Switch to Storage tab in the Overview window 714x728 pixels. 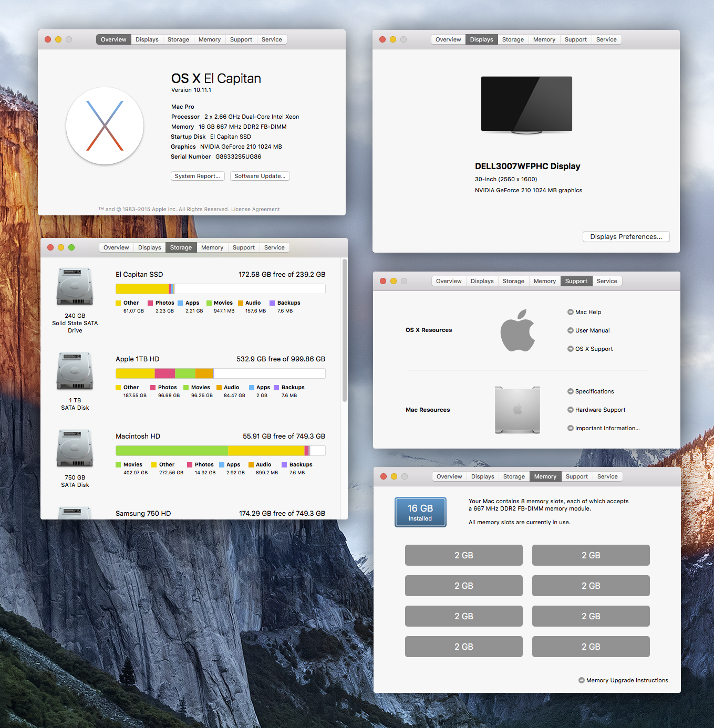[x=178, y=39]
